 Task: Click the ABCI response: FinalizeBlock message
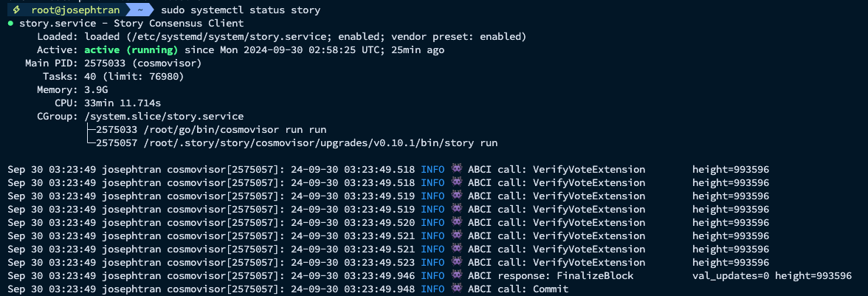551,275
